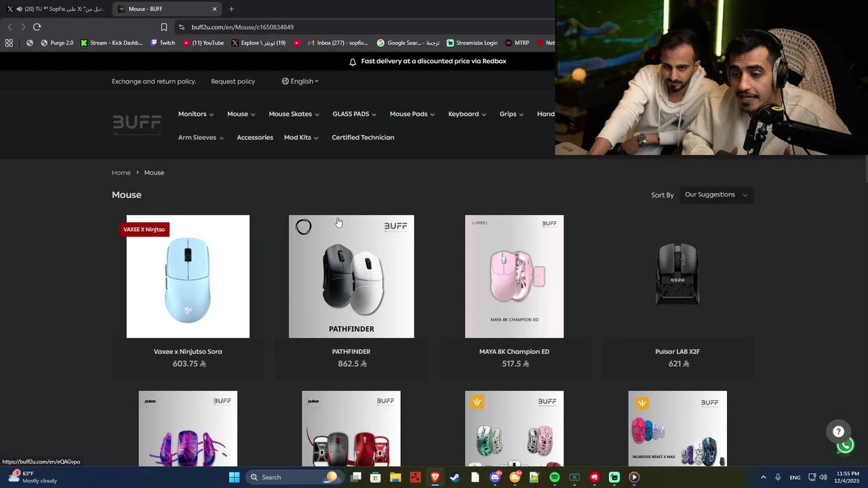The height and width of the screenshot is (488, 868).
Task: Go forward using the browser forward arrow
Action: click(x=23, y=27)
